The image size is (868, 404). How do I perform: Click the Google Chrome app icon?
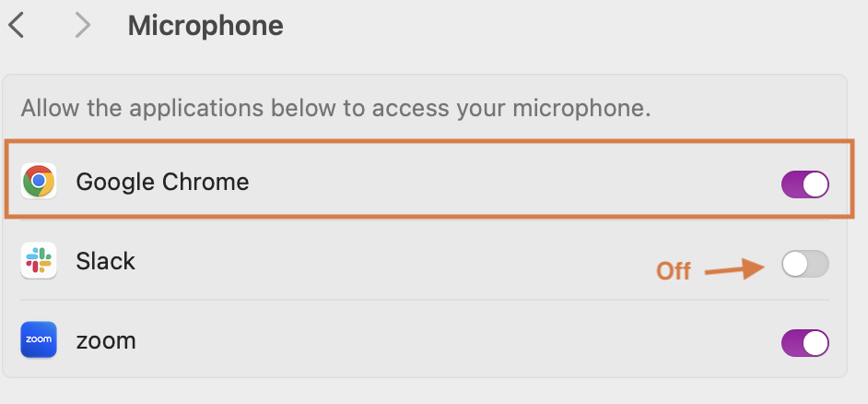pyautogui.click(x=38, y=181)
